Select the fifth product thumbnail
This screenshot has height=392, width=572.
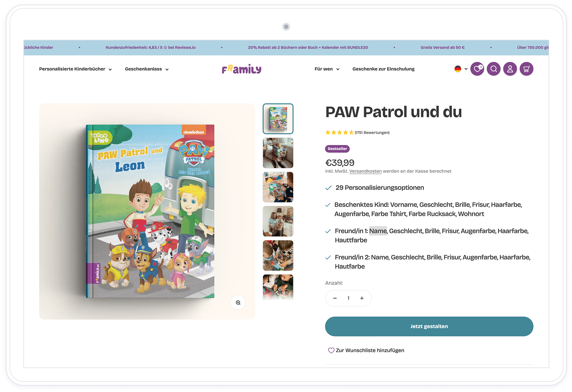point(278,256)
